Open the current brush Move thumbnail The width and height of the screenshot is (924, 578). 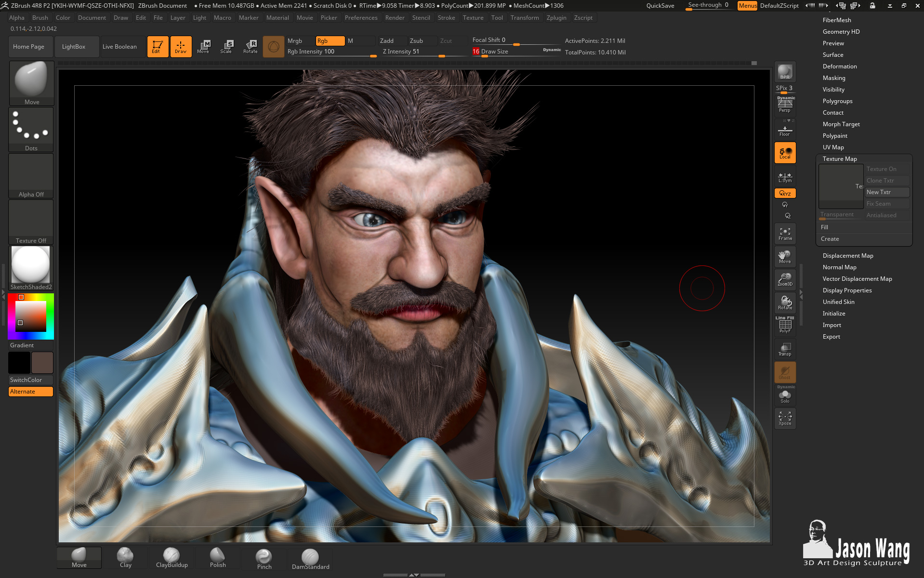31,83
